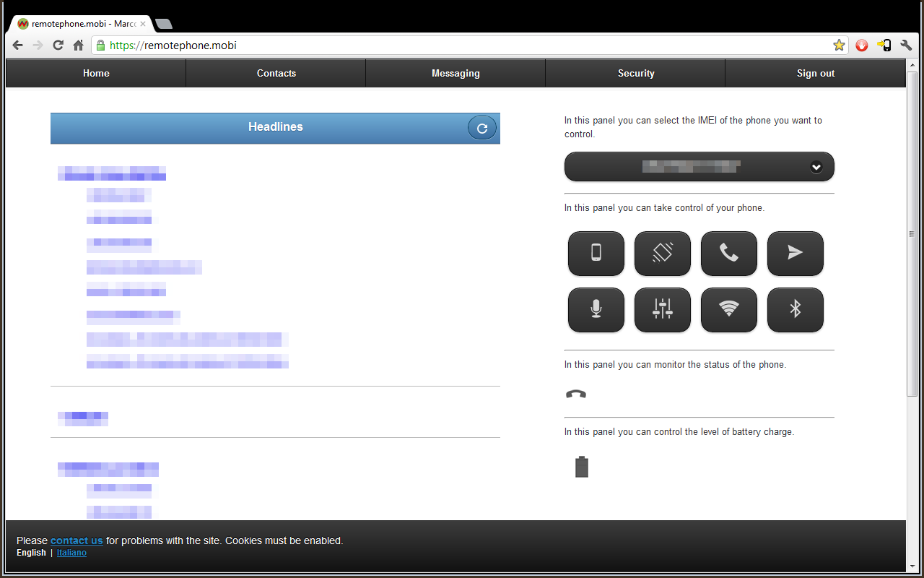The image size is (924, 578).
Task: Select the remotephone.mobi browser tab
Action: click(x=81, y=24)
